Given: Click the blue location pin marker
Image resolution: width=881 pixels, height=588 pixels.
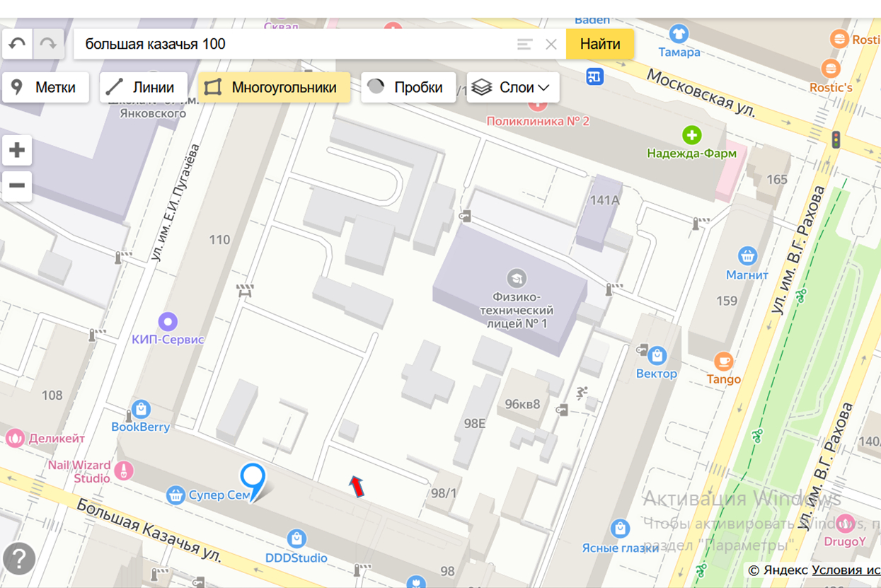Looking at the screenshot, I should pyautogui.click(x=253, y=480).
